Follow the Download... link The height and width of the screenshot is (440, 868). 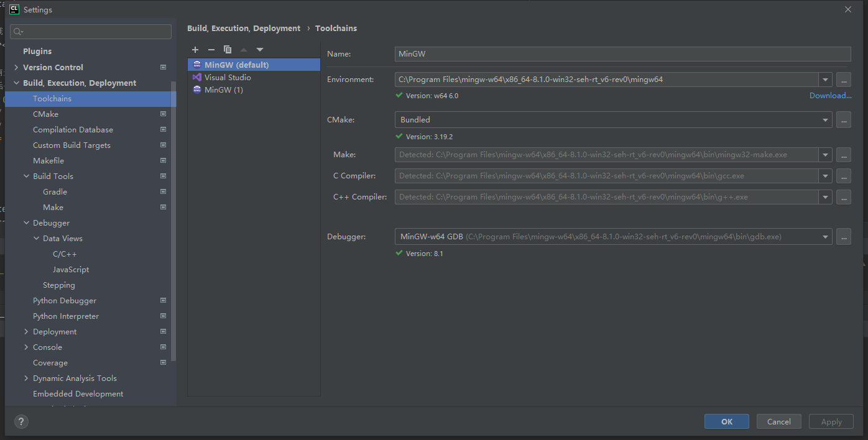[830, 95]
